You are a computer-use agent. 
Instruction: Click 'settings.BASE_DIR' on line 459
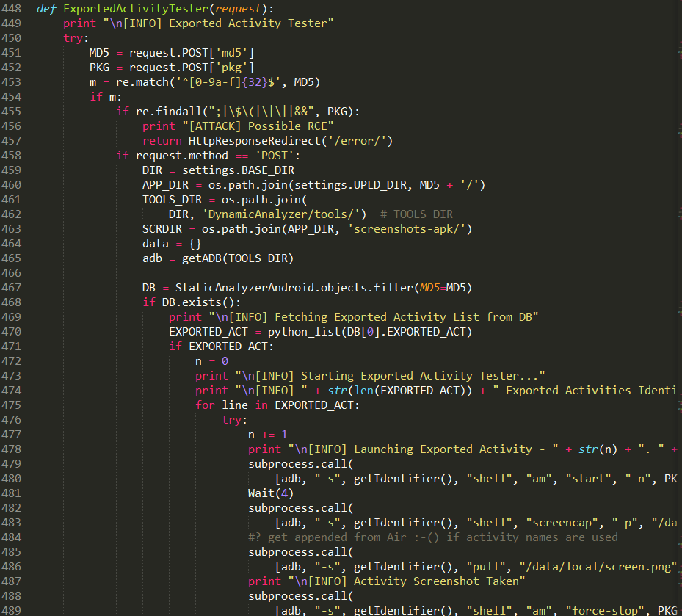[x=238, y=170]
